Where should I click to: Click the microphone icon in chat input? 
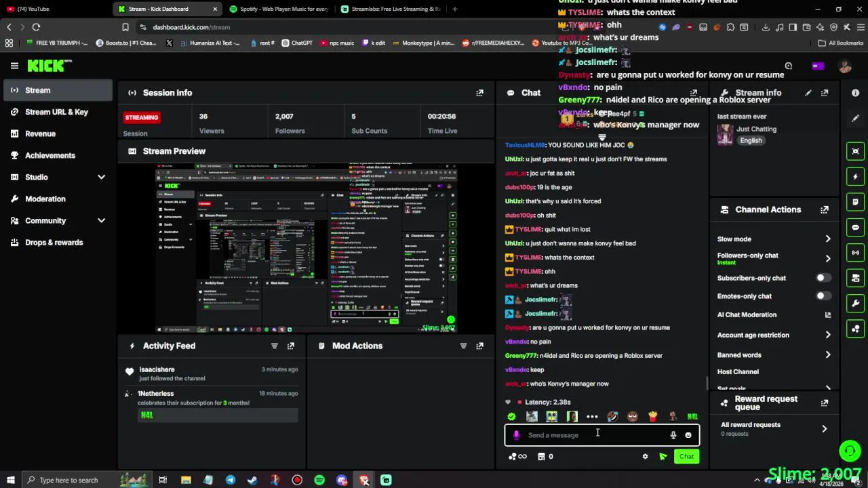tap(673, 435)
